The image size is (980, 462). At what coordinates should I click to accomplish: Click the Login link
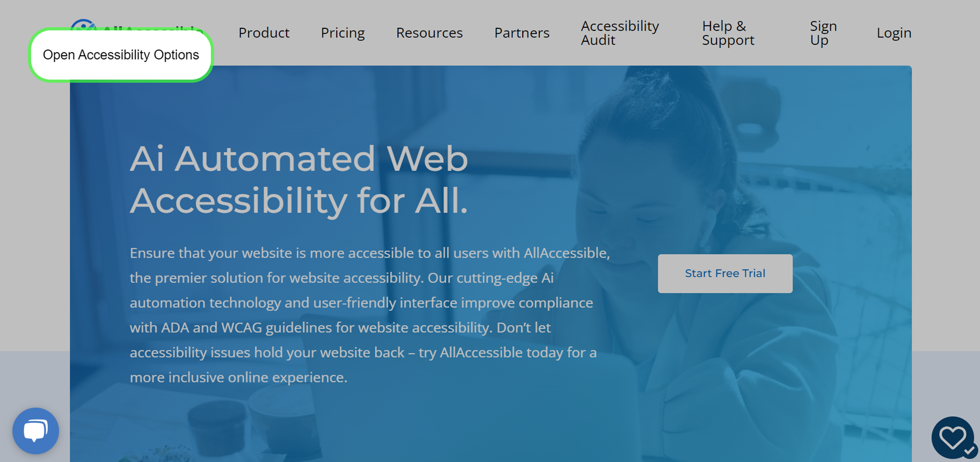coord(894,33)
